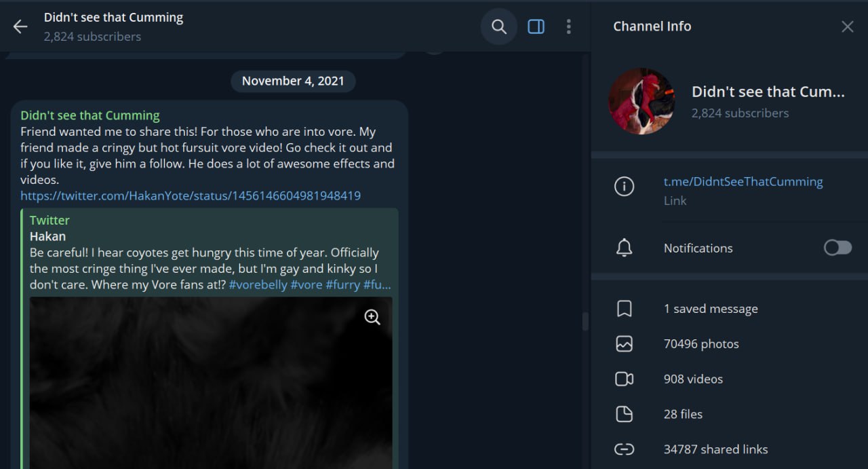Image resolution: width=868 pixels, height=469 pixels.
Task: Open the 1 saved message entry
Action: [x=711, y=309]
